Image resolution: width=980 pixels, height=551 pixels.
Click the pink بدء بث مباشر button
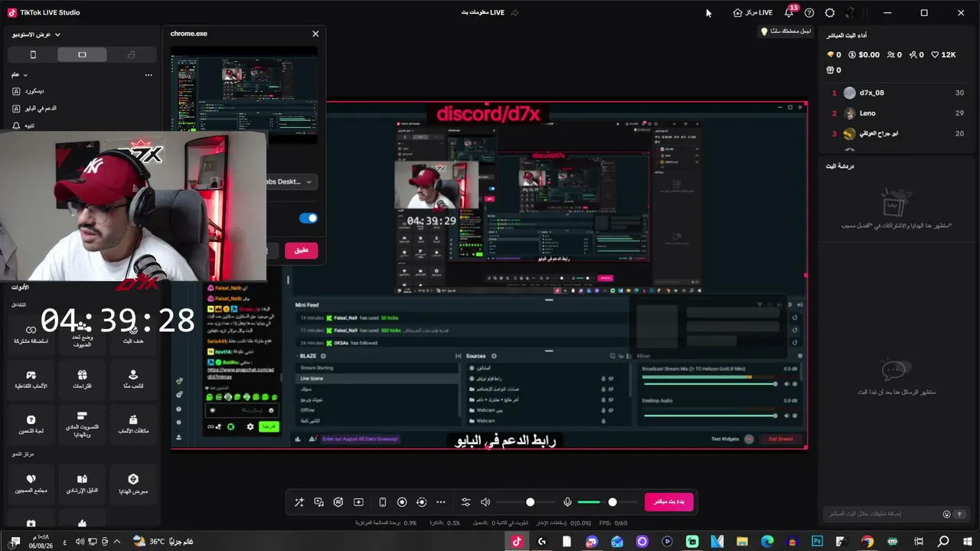click(x=669, y=502)
